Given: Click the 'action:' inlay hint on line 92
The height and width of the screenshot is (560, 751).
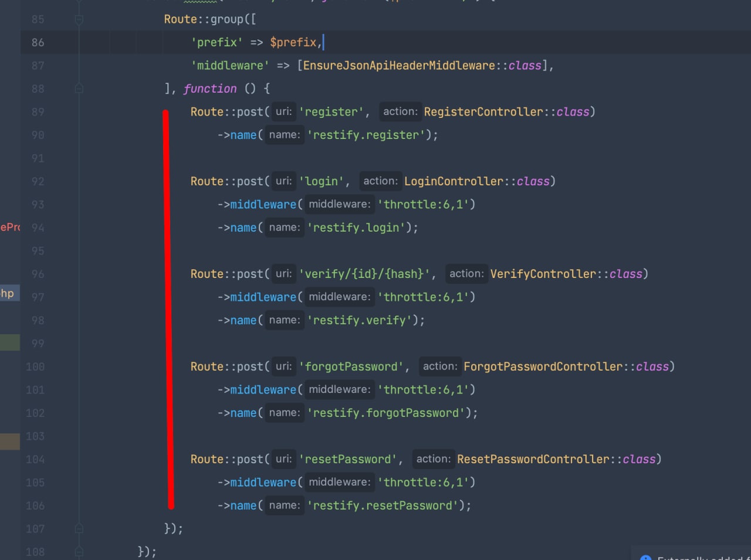Looking at the screenshot, I should [380, 181].
